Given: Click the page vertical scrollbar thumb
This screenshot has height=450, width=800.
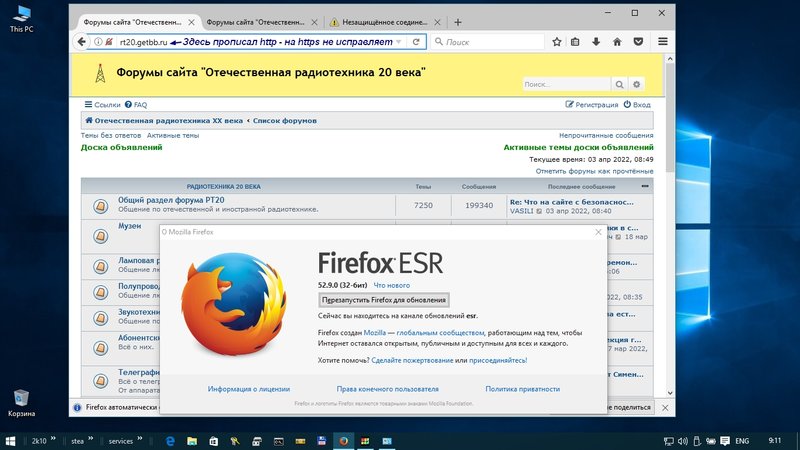Looking at the screenshot, I should pyautogui.click(x=670, y=118).
